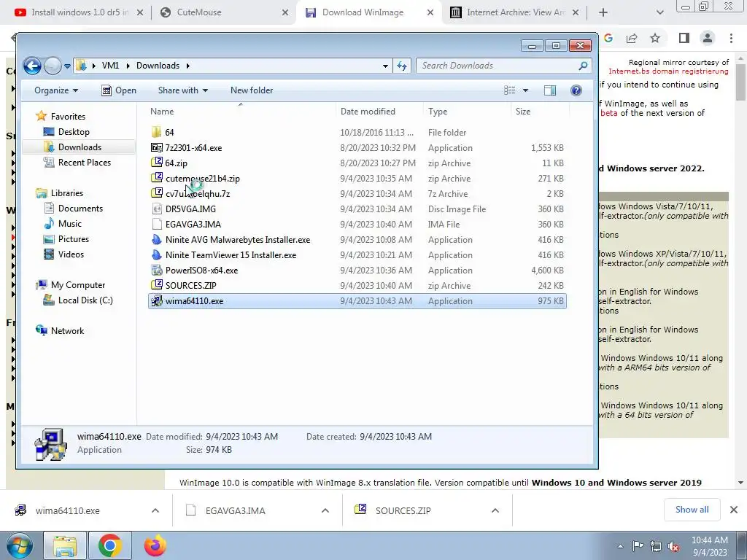Image resolution: width=747 pixels, height=560 pixels.
Task: Expand the view options dropdown arrow
Action: point(525,90)
